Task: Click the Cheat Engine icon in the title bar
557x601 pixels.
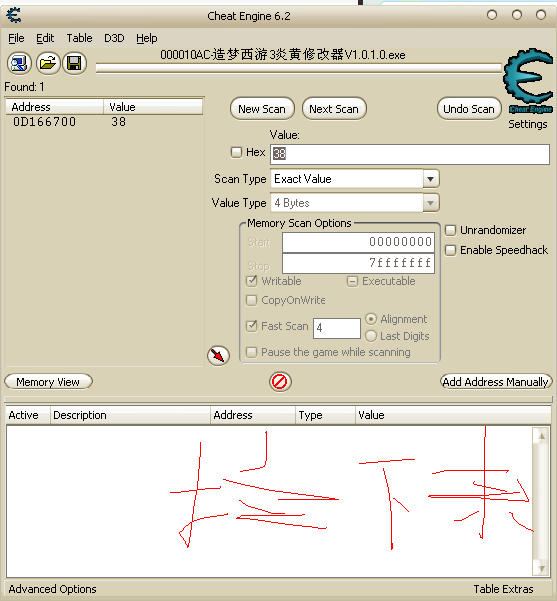Action: click(14, 15)
